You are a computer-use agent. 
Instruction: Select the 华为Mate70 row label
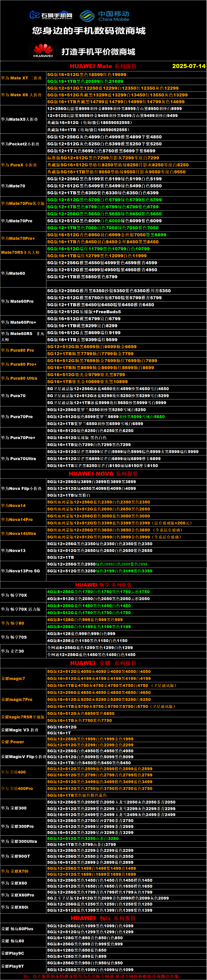pos(13,186)
